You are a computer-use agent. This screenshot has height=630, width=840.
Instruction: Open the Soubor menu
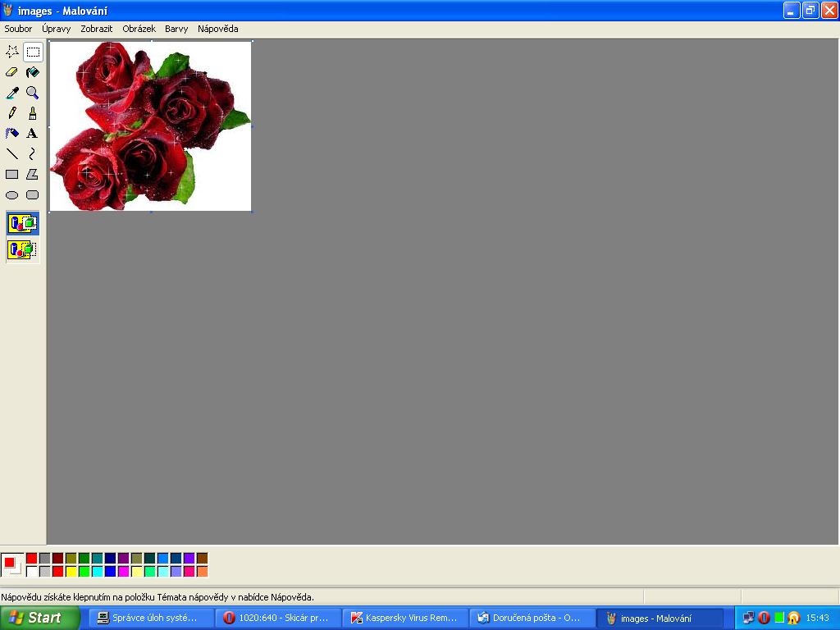[18, 29]
